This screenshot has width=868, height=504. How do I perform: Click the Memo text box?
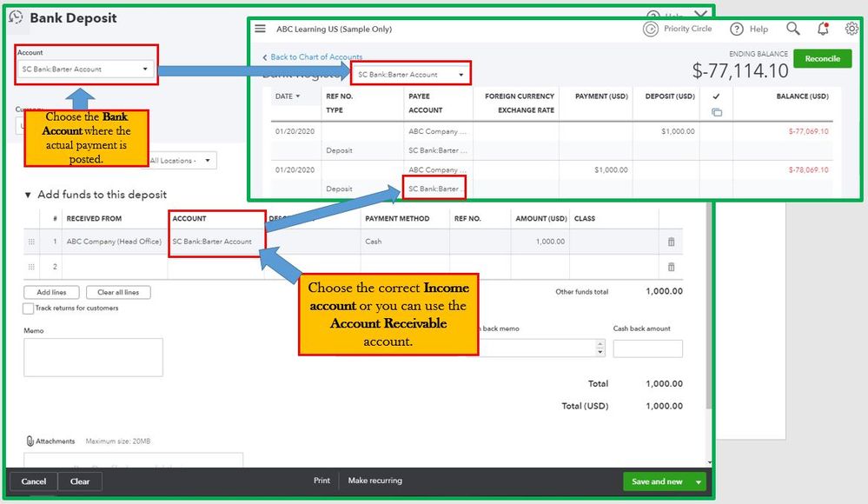coord(93,358)
